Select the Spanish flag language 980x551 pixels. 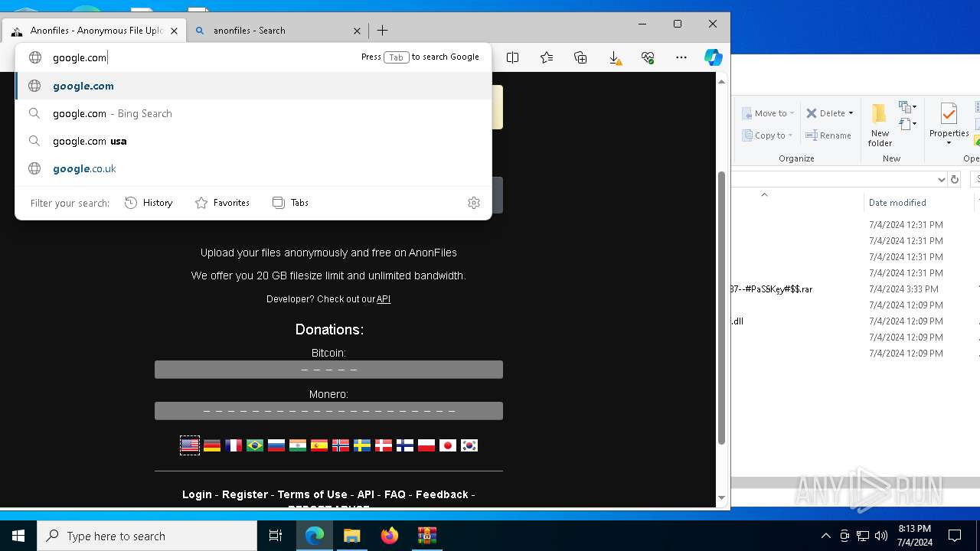point(319,445)
